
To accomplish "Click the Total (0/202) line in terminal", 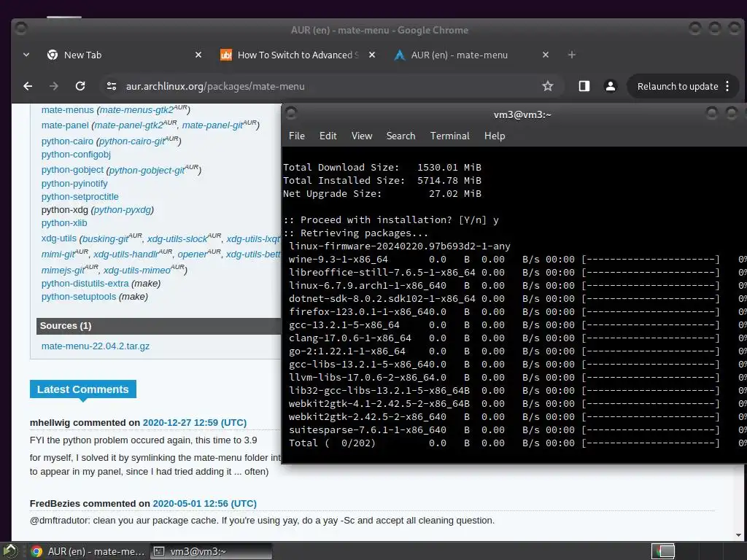I will 517,443.
